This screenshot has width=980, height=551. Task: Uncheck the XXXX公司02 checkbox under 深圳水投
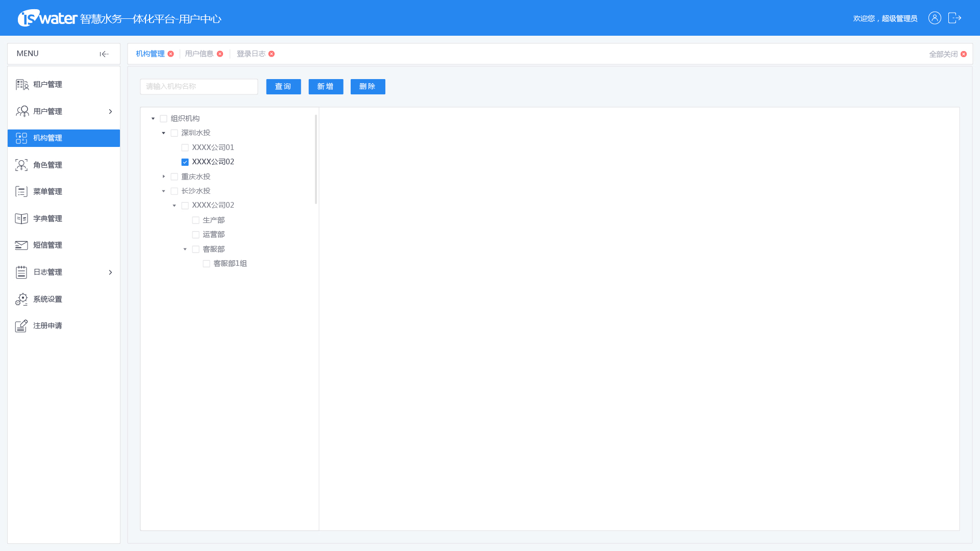coord(185,162)
